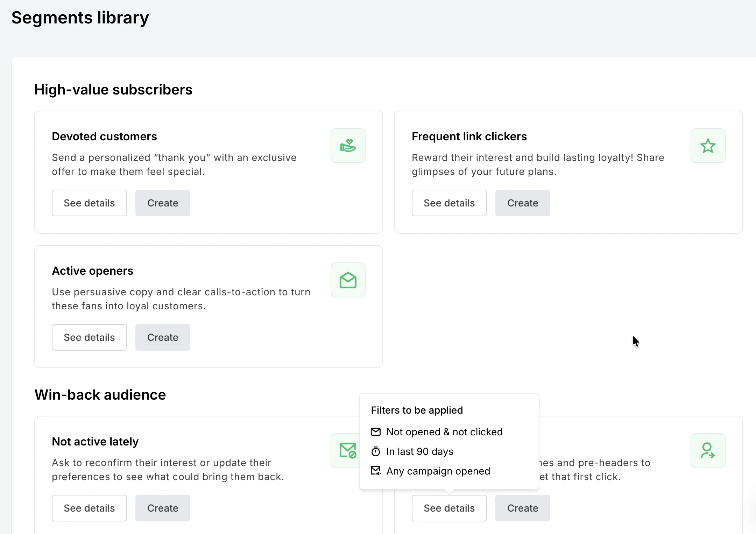The width and height of the screenshot is (756, 534).
Task: Click Create on the Active openers card
Action: [x=162, y=337]
